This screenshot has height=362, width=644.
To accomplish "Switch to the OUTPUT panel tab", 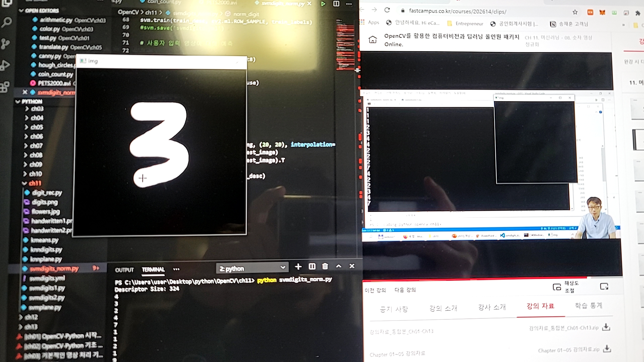I will point(124,270).
